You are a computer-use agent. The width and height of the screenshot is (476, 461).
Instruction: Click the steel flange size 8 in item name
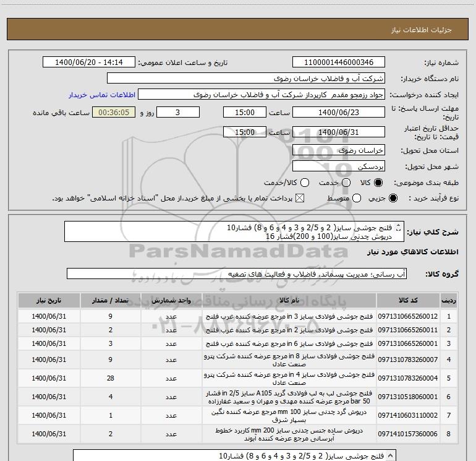pyautogui.click(x=289, y=360)
